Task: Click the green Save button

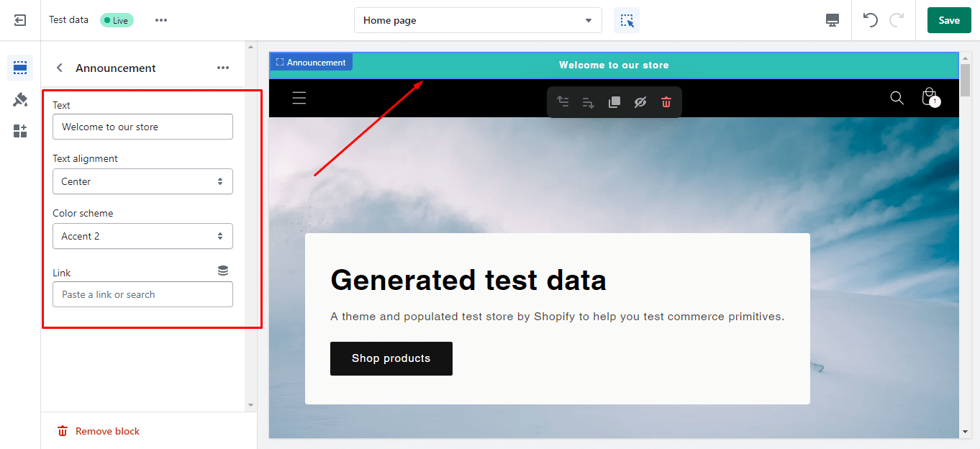Action: pos(948,19)
